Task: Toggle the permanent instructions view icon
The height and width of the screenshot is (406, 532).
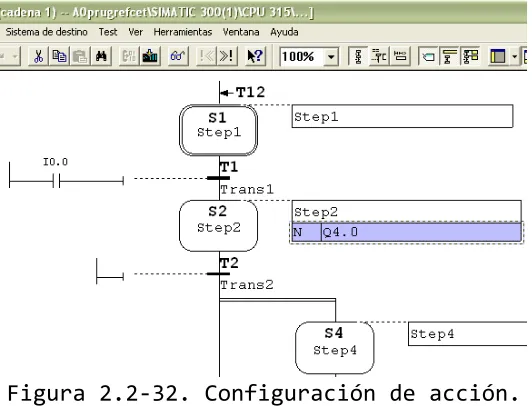Action: click(400, 56)
